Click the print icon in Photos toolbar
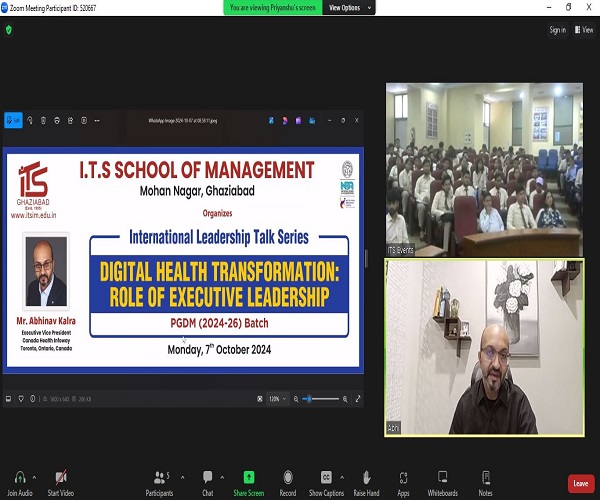The height and width of the screenshot is (500, 600). (57, 121)
